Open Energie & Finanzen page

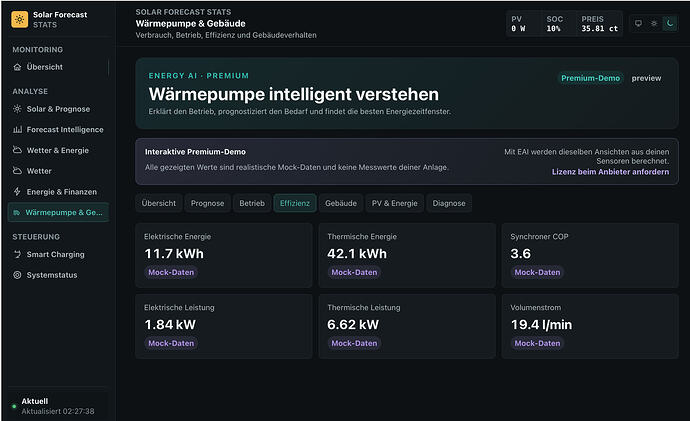(58, 191)
